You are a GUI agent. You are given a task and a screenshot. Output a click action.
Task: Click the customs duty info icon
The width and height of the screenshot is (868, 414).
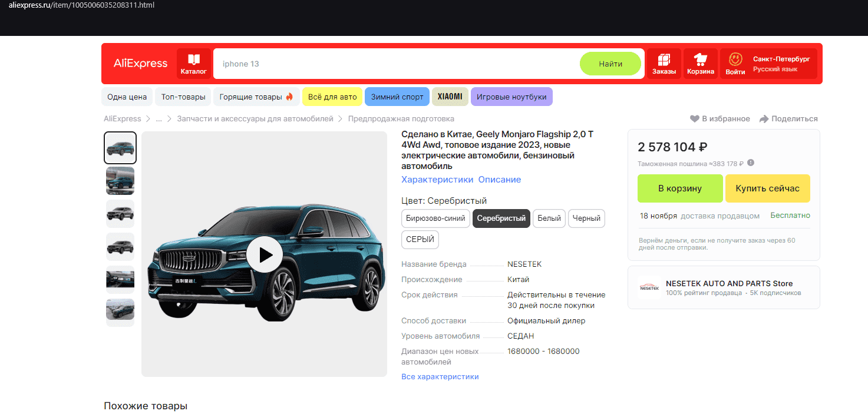point(751,163)
